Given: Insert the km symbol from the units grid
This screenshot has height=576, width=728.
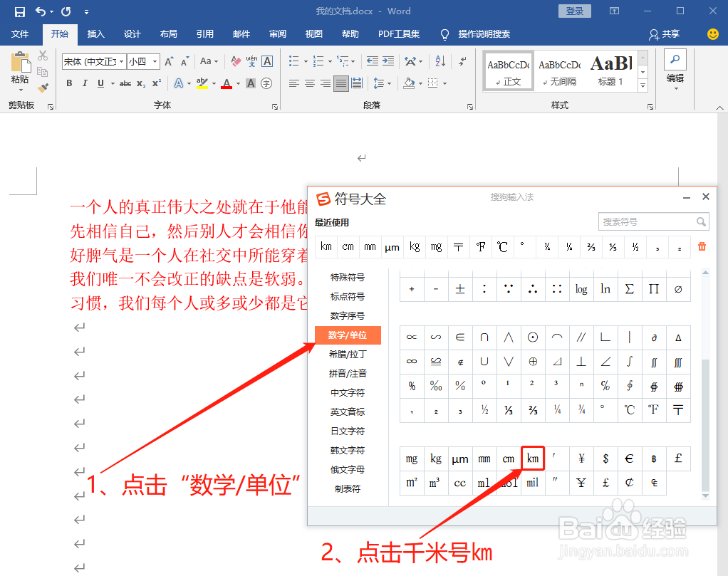Looking at the screenshot, I should [x=533, y=459].
